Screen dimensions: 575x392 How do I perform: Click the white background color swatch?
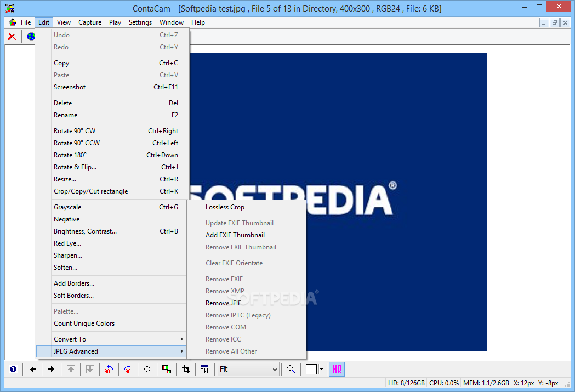311,370
